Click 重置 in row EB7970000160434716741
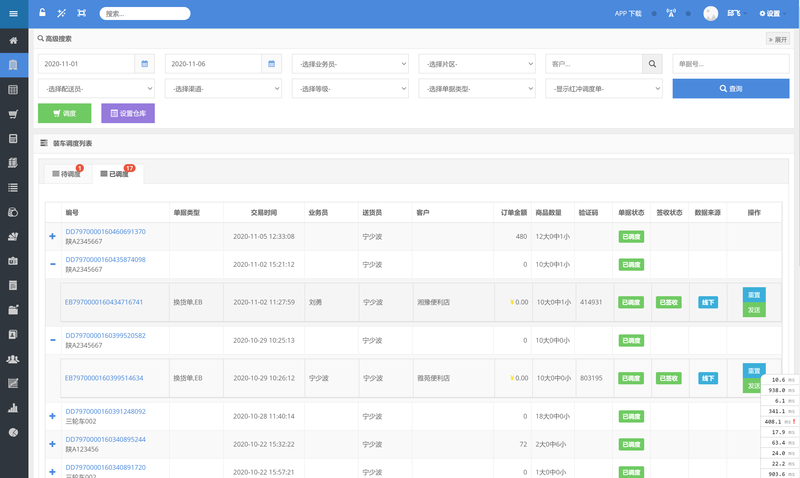 [754, 295]
